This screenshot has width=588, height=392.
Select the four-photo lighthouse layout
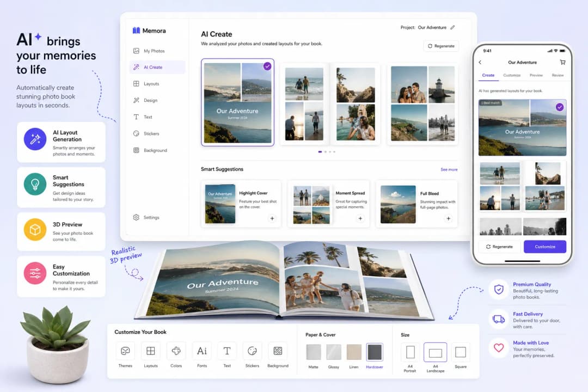(x=422, y=104)
